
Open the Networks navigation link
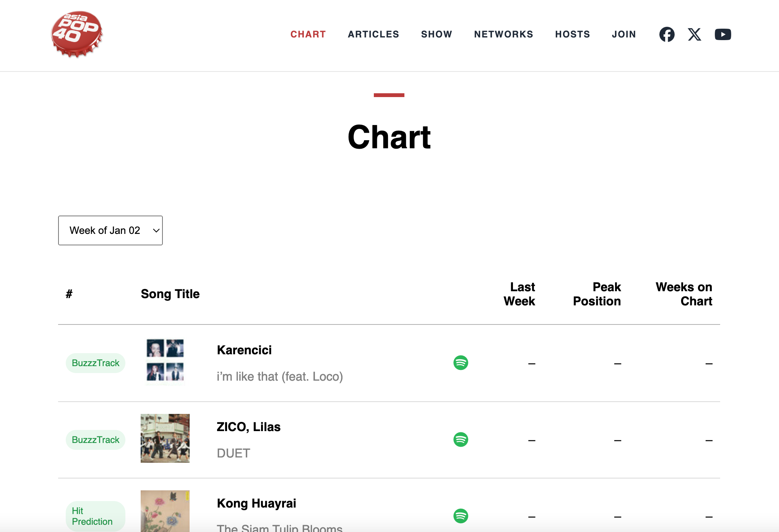point(503,34)
